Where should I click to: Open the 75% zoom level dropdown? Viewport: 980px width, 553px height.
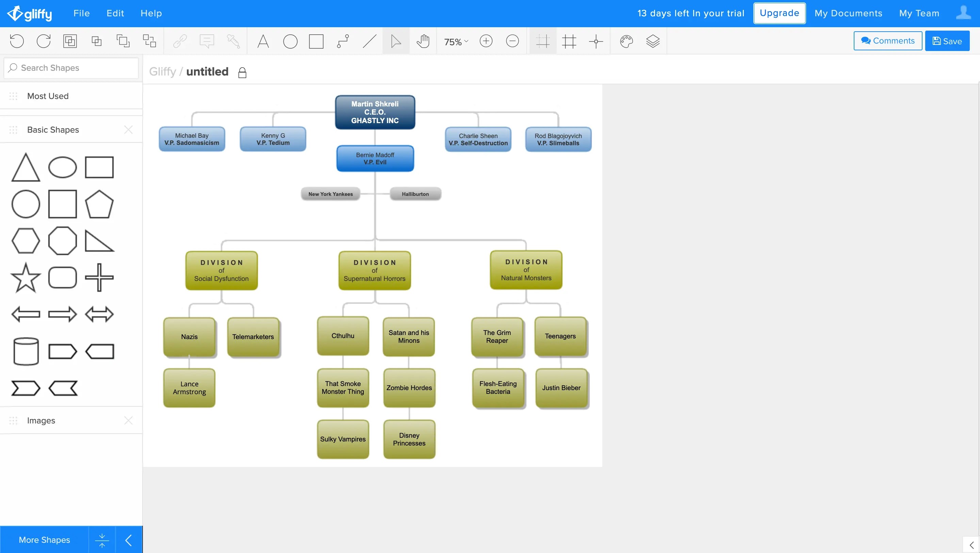point(456,41)
